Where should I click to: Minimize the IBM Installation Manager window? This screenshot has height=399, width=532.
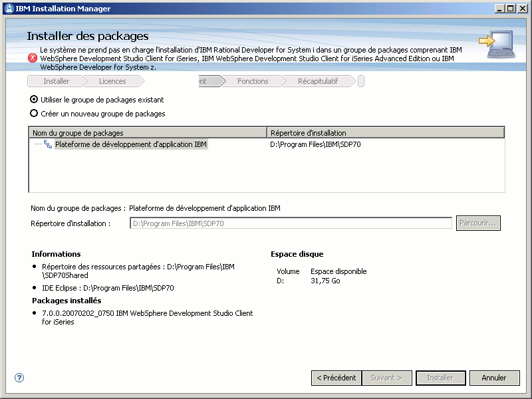pyautogui.click(x=499, y=9)
